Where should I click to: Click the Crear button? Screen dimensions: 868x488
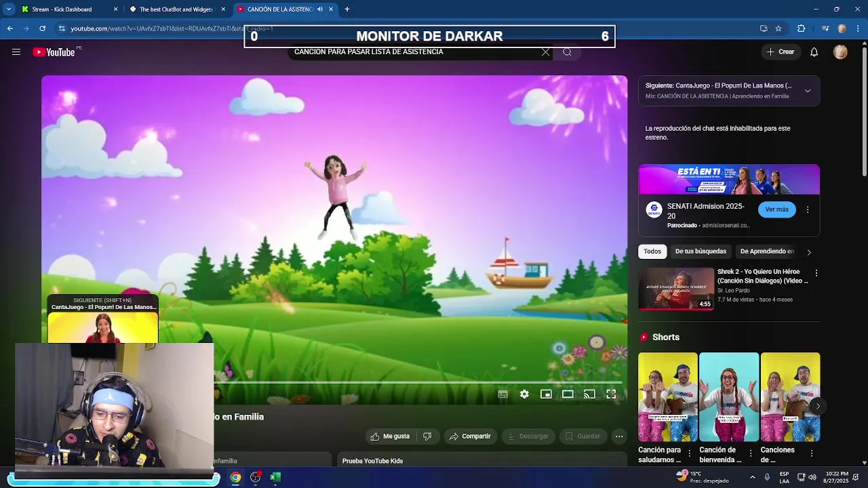(781, 52)
